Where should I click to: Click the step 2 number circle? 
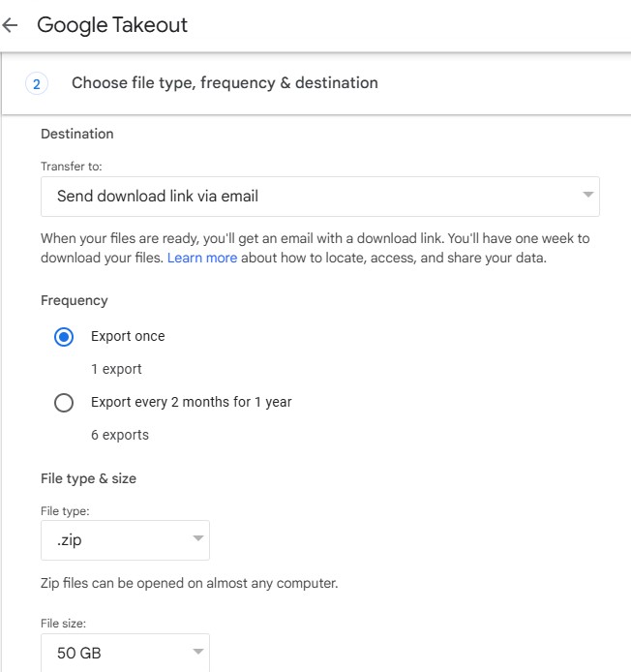coord(37,84)
